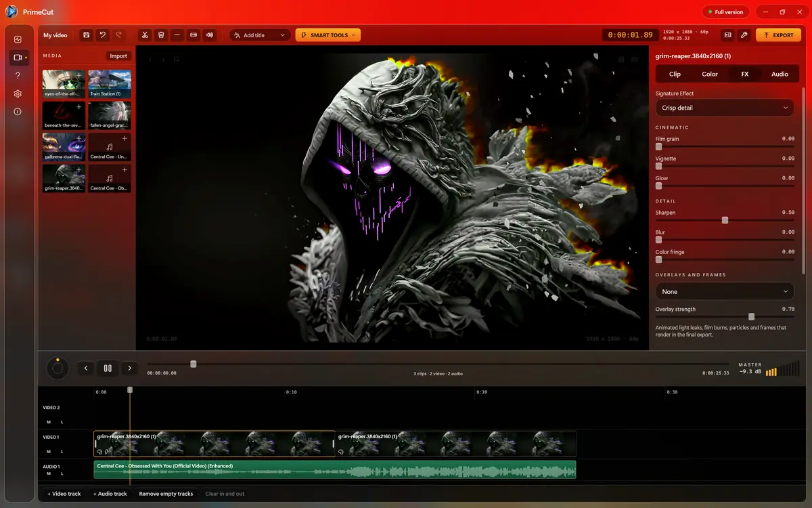Click the Import button in Media panel
This screenshot has height=508, width=812.
[x=118, y=56]
